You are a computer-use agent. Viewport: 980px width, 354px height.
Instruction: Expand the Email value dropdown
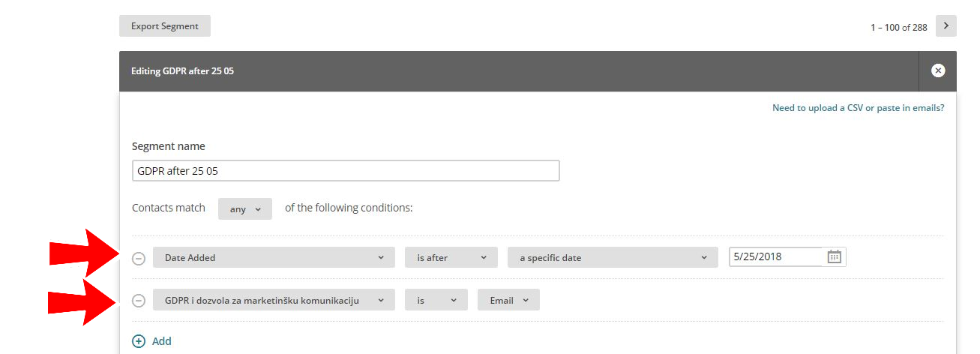pos(508,301)
